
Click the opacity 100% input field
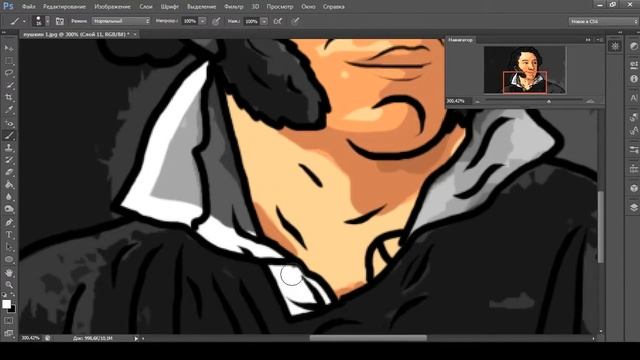pyautogui.click(x=189, y=21)
